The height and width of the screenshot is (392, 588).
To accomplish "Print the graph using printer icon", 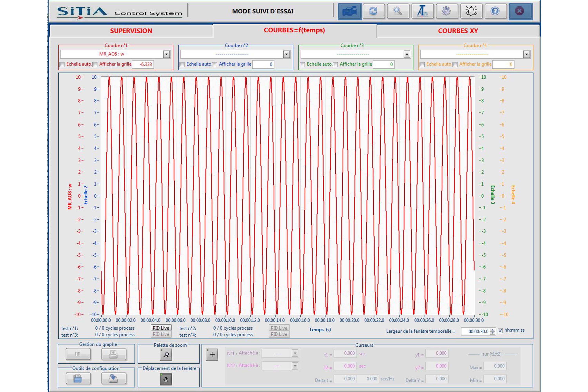I will coord(113,354).
